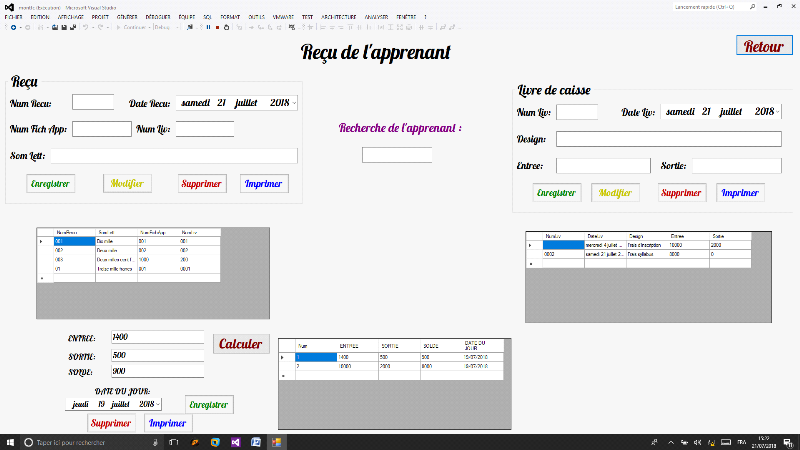Image resolution: width=800 pixels, height=450 pixels.
Task: Click Supprimer in the Reçu panel
Action: [202, 184]
